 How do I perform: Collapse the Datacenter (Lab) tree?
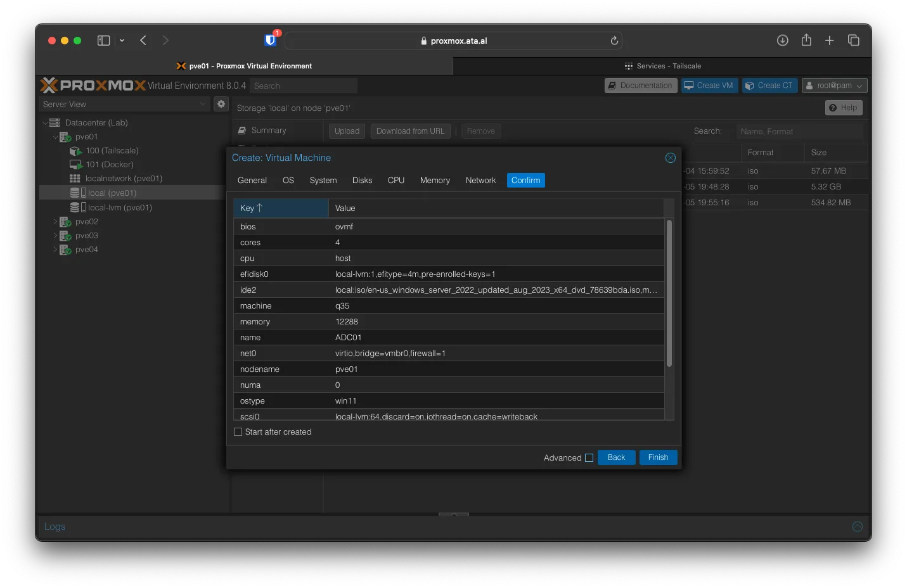click(x=44, y=123)
